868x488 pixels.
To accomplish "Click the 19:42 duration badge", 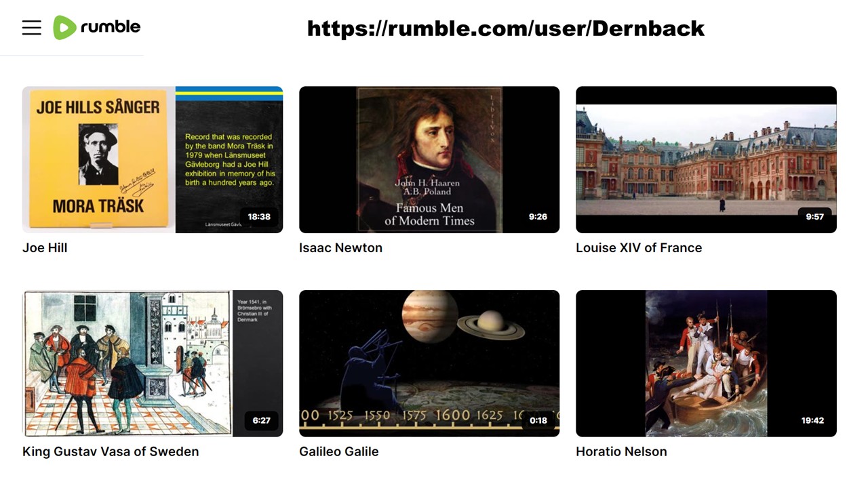I will coord(812,420).
